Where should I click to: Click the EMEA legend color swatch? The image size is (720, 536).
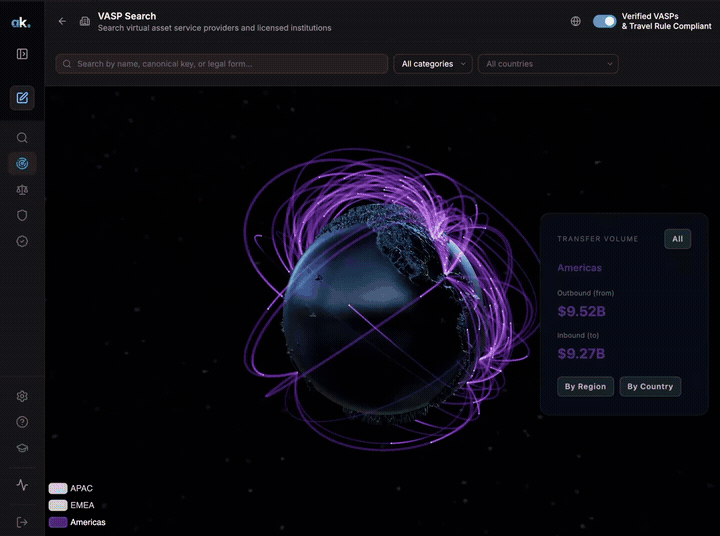(x=58, y=505)
